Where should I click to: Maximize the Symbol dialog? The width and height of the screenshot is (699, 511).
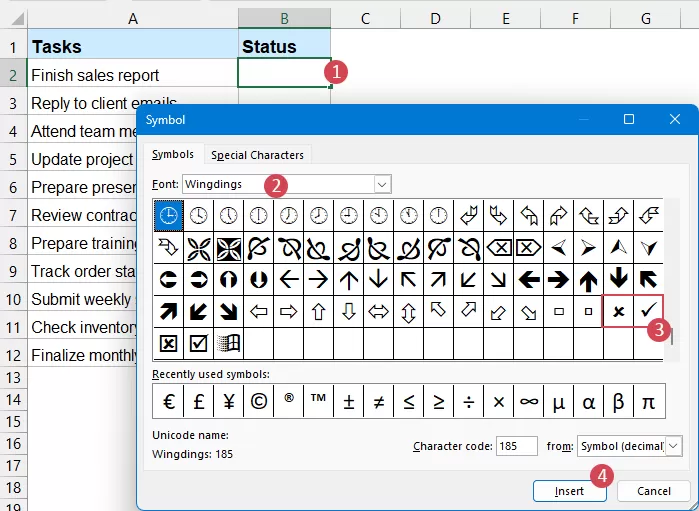click(629, 119)
